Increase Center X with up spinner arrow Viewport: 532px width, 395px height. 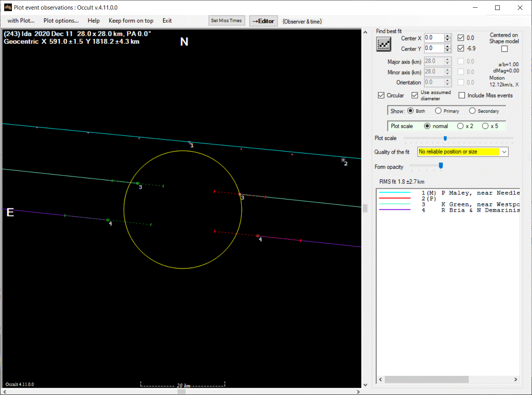(x=448, y=36)
